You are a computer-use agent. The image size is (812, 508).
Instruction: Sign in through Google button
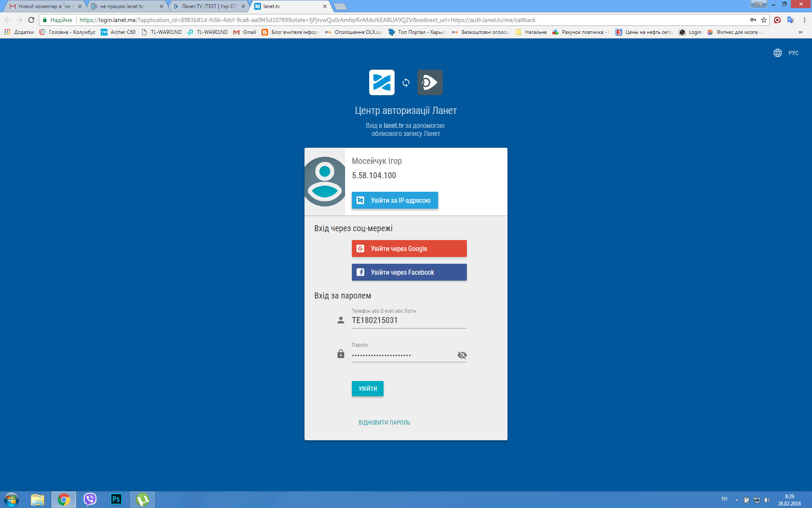point(409,248)
